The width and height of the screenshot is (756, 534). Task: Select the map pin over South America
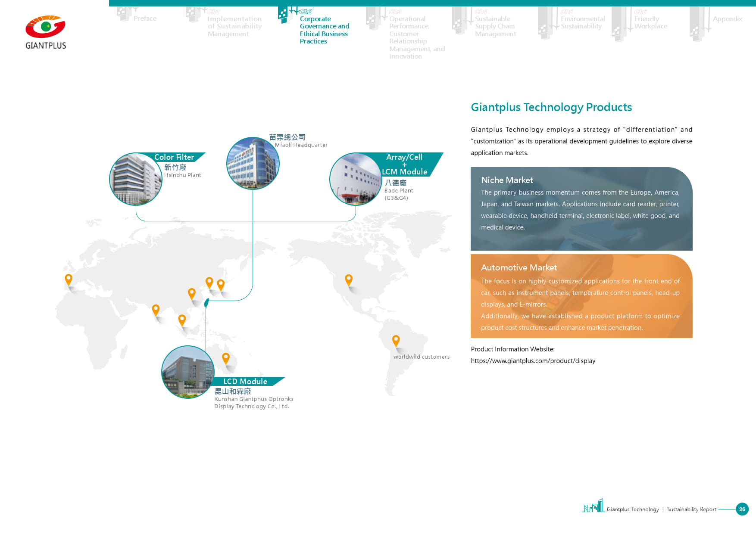[x=396, y=341]
